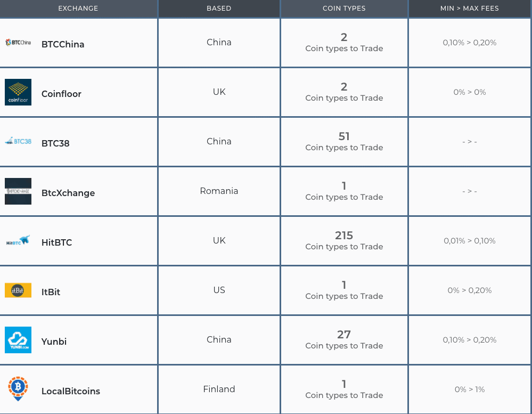This screenshot has height=414, width=532.
Task: Select the BTC38 logo icon
Action: point(18,141)
